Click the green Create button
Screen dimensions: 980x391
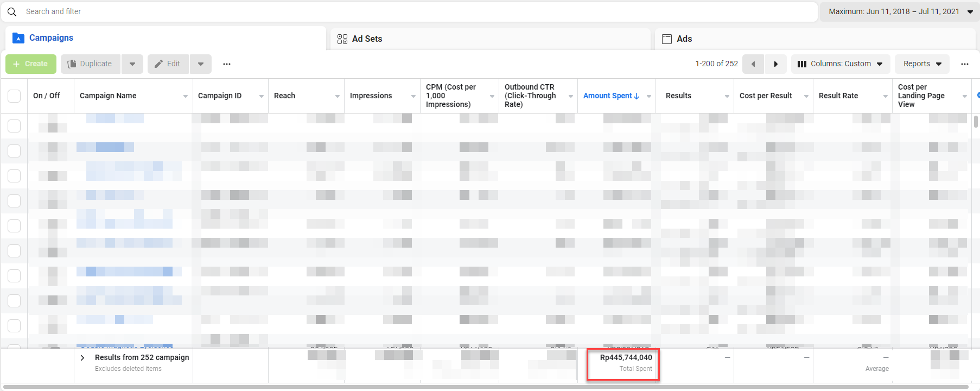point(31,64)
